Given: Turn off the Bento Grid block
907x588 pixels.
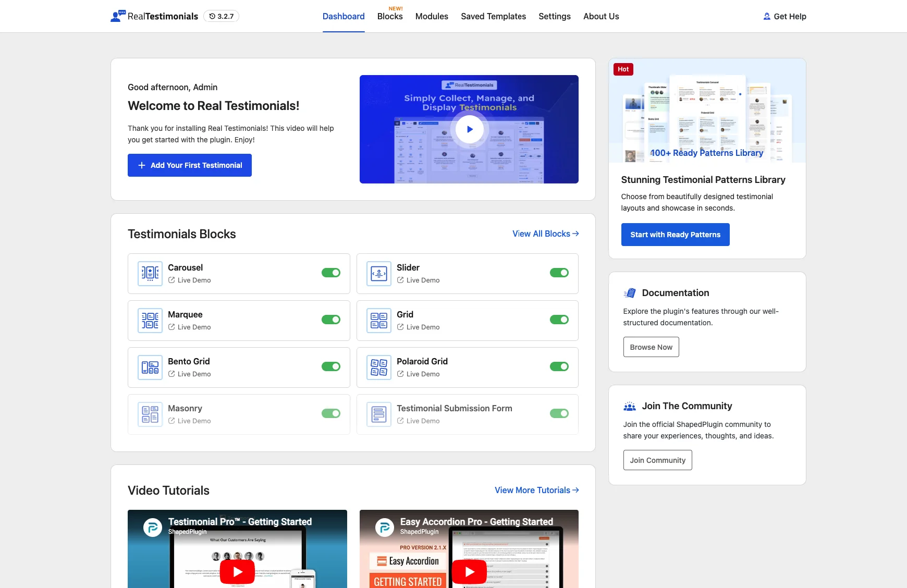Looking at the screenshot, I should (331, 366).
